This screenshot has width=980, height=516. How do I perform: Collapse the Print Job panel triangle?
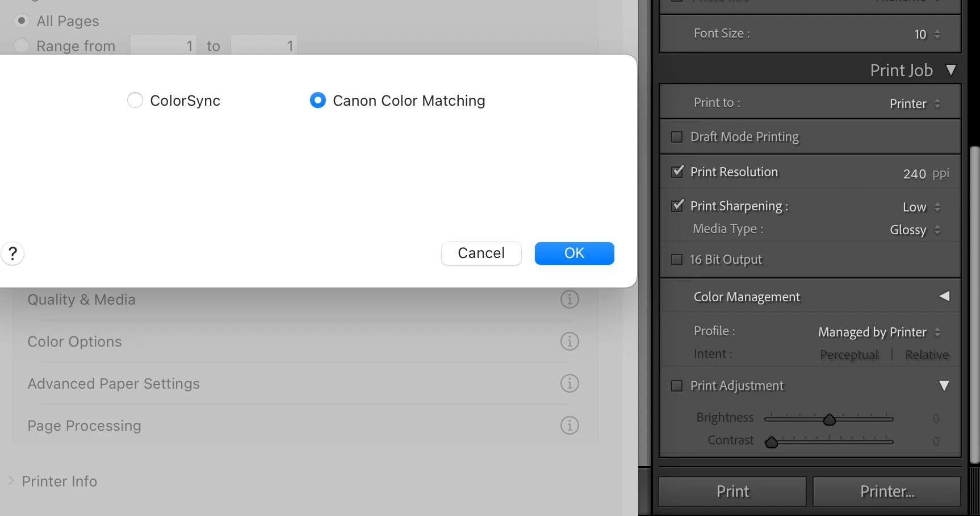tap(951, 70)
